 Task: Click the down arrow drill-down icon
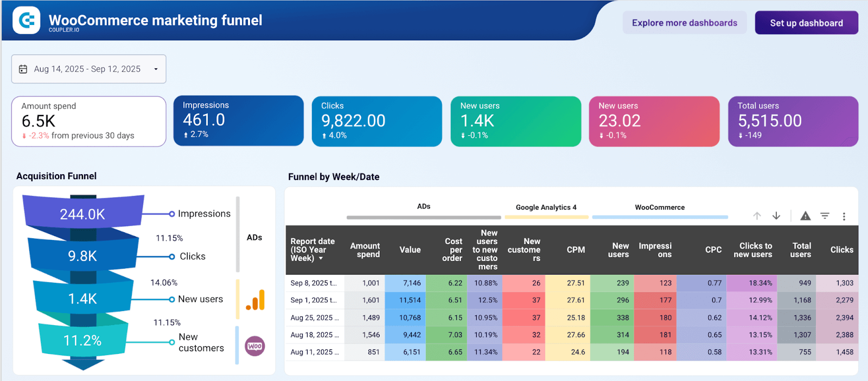click(776, 216)
